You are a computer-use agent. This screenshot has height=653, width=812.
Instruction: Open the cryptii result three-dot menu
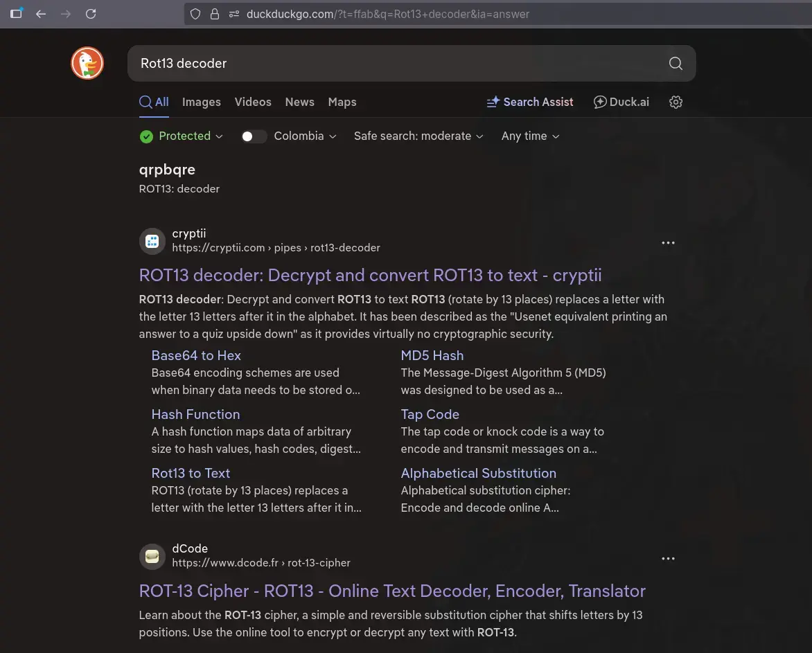pyautogui.click(x=668, y=243)
